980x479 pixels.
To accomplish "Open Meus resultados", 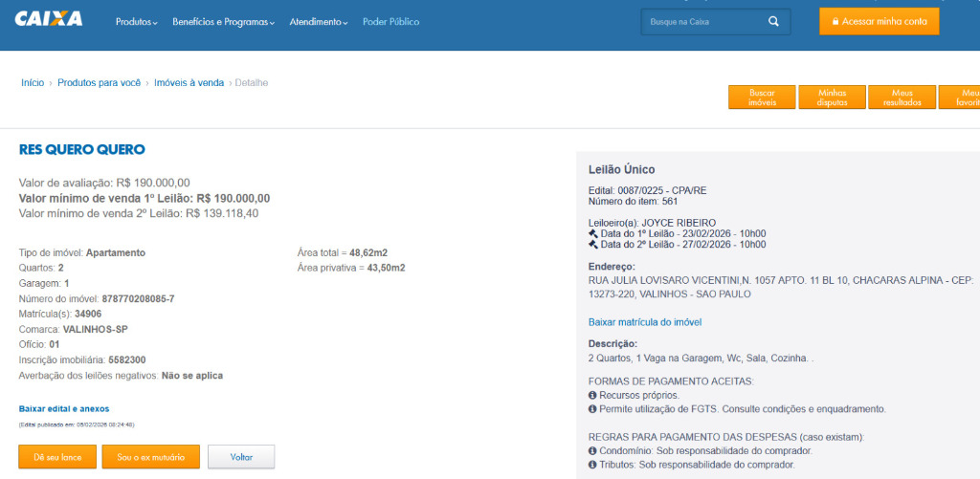I will tap(902, 98).
